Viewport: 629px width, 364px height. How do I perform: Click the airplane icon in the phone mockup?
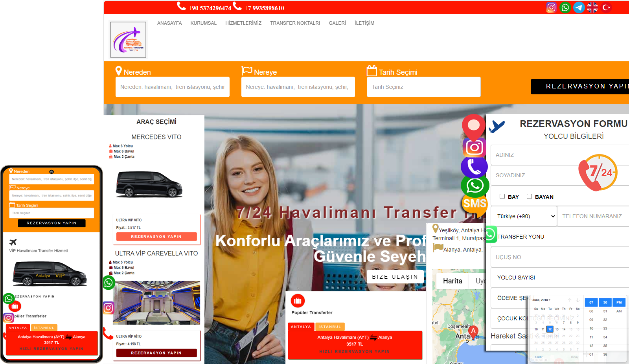tap(13, 242)
